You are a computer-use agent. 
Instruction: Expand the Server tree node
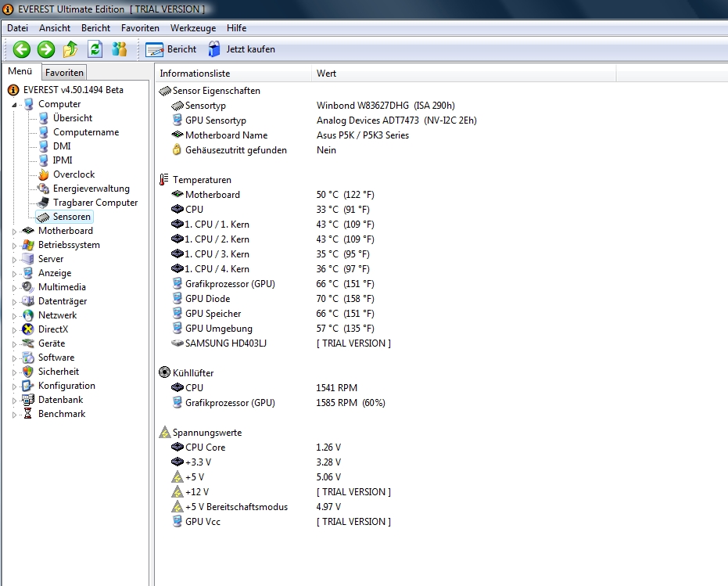click(14, 259)
